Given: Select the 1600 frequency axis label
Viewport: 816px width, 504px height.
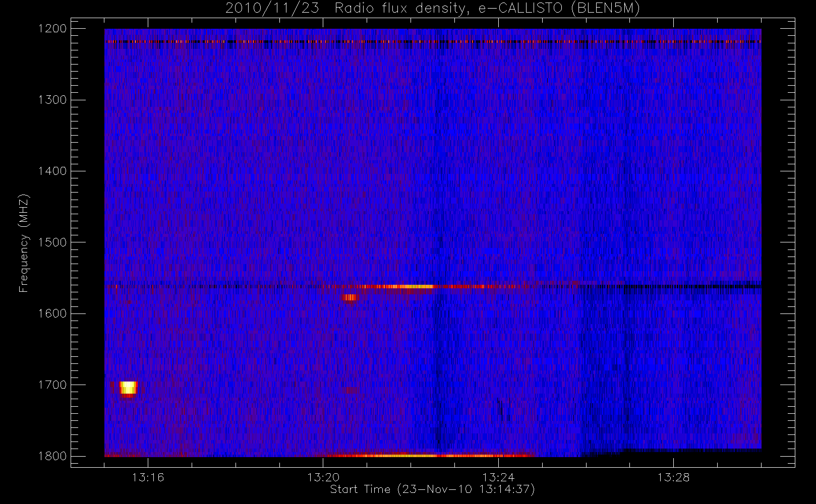Looking at the screenshot, I should [x=52, y=313].
